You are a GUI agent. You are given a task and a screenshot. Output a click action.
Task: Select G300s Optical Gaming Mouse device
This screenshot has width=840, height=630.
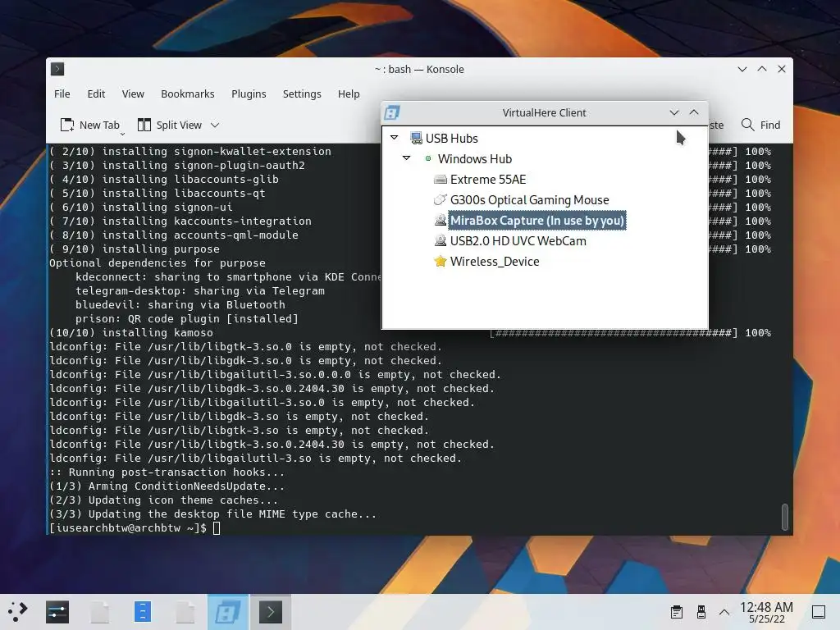[529, 200]
